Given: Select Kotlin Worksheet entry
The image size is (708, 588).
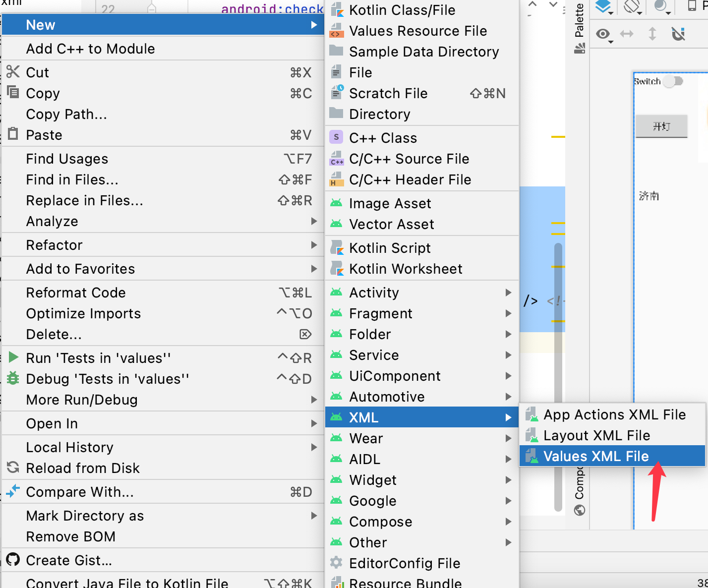Looking at the screenshot, I should [421, 269].
